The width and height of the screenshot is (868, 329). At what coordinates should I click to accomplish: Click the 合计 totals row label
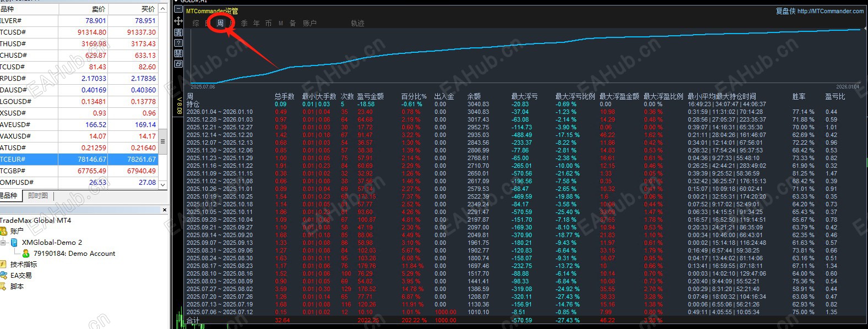tap(193, 320)
